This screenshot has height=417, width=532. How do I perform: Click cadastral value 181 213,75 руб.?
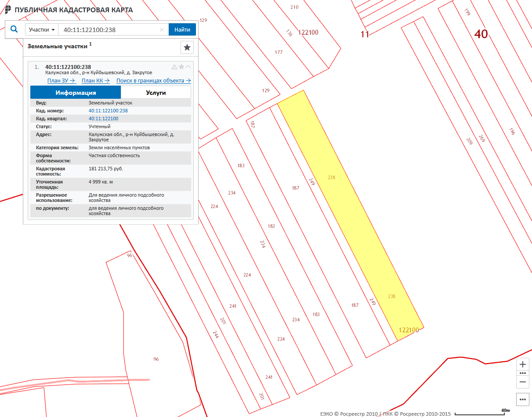105,169
